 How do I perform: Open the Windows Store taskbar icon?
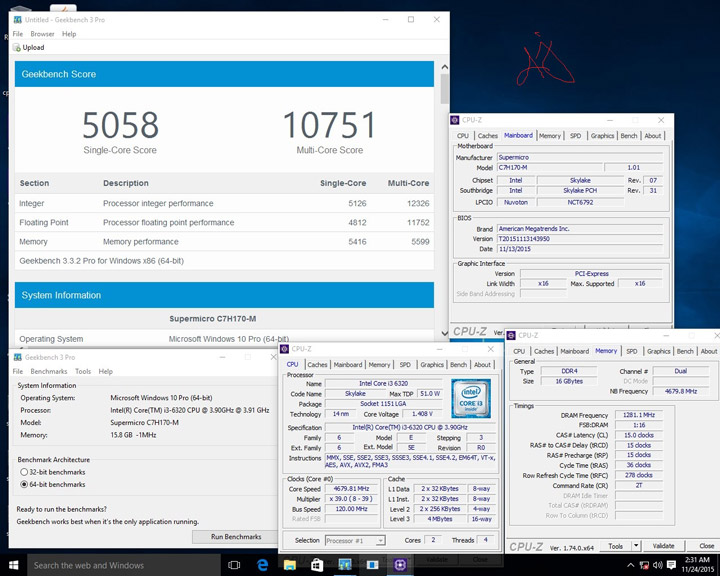click(x=317, y=565)
